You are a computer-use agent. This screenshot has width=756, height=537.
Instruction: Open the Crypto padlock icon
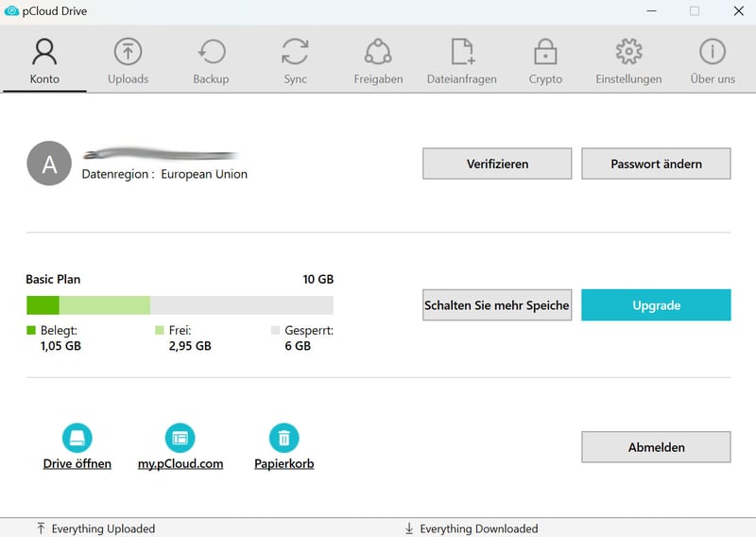click(x=545, y=52)
